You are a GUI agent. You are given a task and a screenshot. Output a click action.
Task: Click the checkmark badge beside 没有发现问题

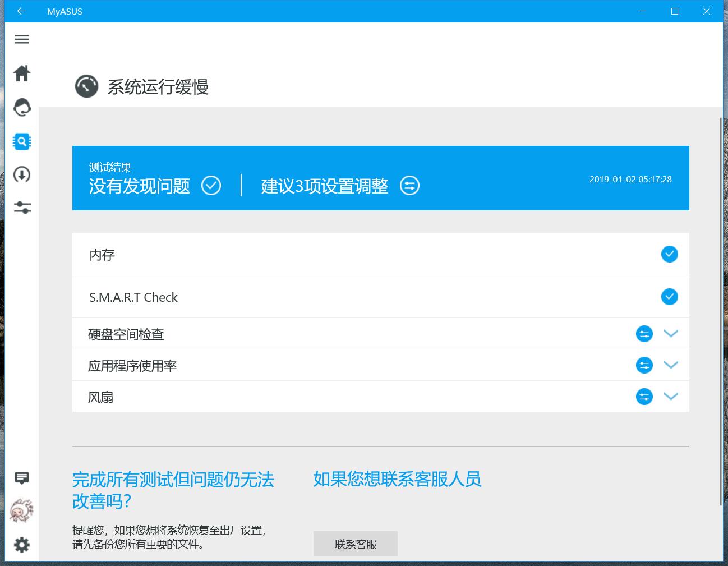[x=211, y=185]
